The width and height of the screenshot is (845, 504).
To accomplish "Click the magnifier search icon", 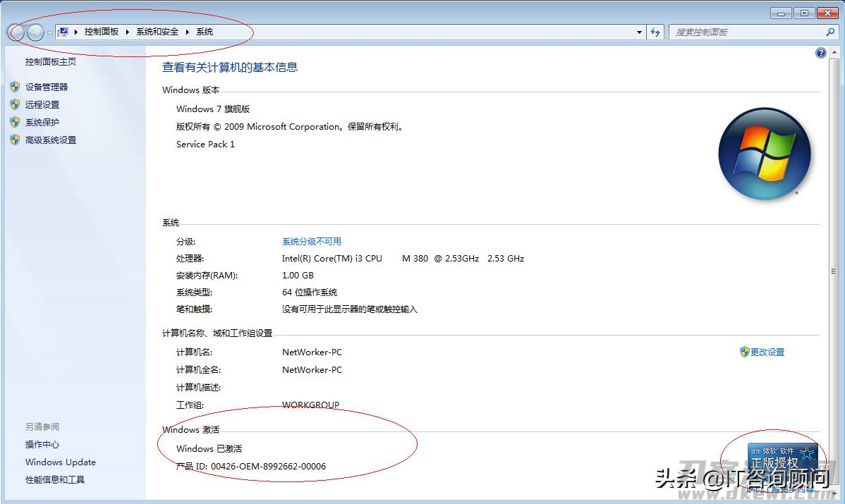I will (830, 32).
